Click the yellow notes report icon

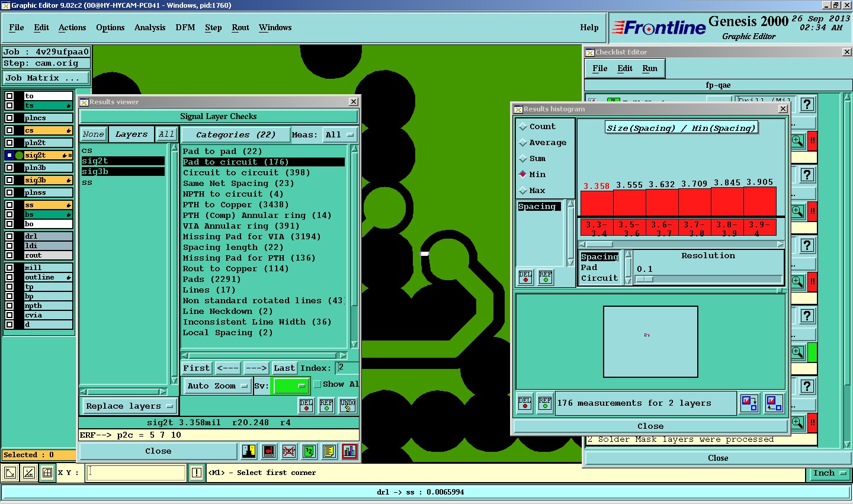tap(329, 451)
